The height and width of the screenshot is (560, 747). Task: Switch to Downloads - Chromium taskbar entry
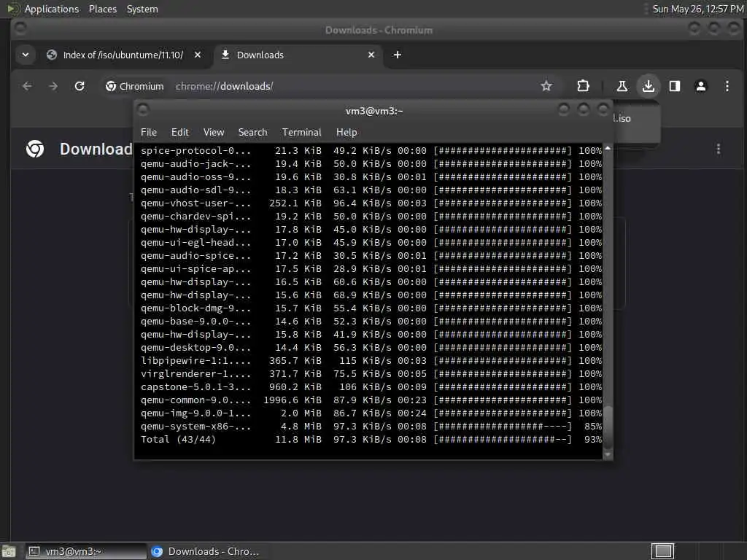pos(206,551)
